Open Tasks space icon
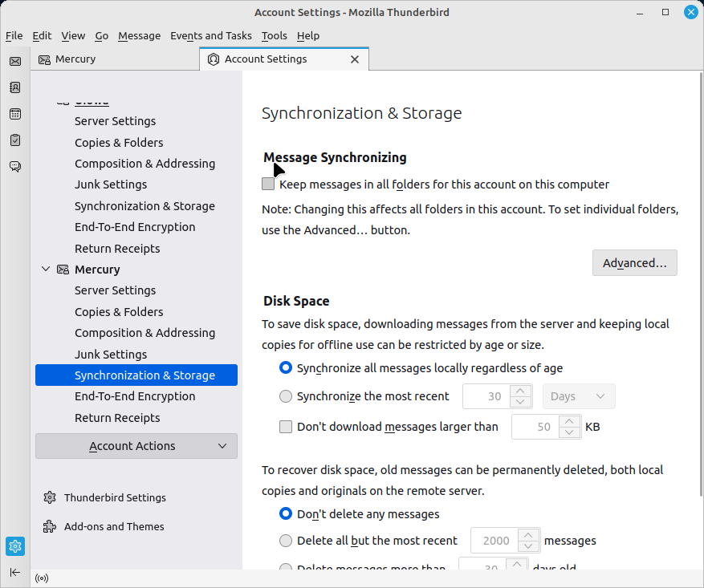The height and width of the screenshot is (588, 704). (14, 140)
